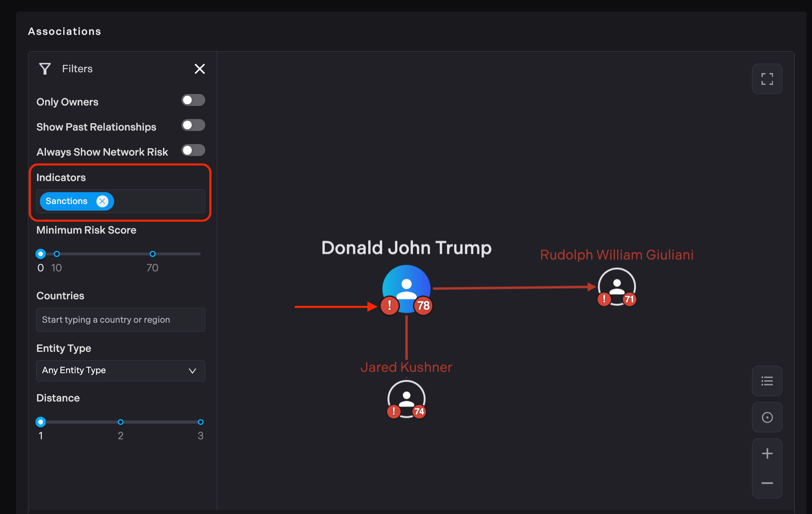Image resolution: width=812 pixels, height=514 pixels.
Task: Select the Rudolph William Giuliani node
Action: [x=617, y=286]
